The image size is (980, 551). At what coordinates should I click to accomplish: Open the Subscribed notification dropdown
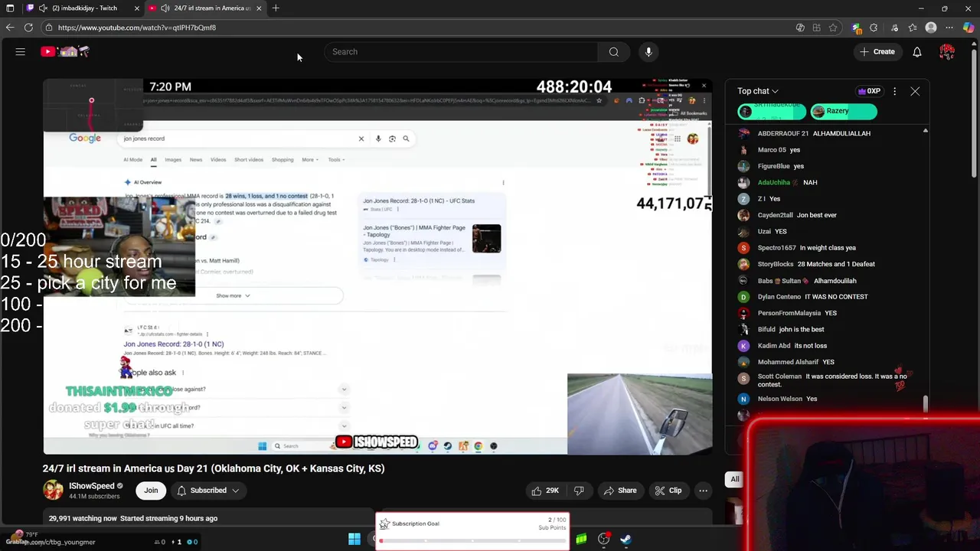207,491
